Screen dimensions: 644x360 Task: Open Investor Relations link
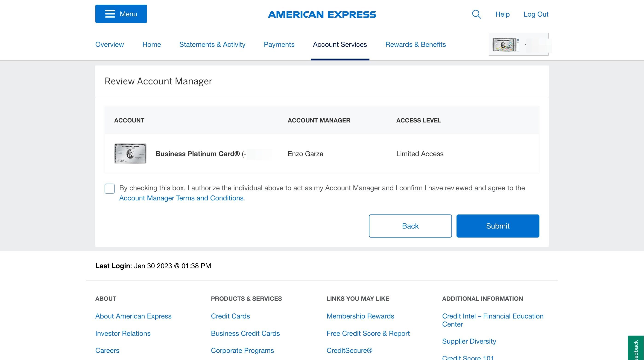tap(123, 333)
